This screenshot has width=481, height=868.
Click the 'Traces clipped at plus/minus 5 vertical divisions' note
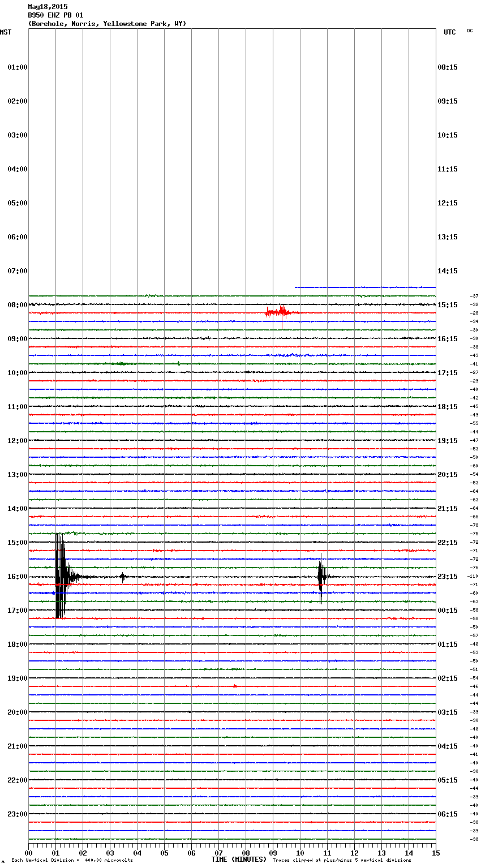pyautogui.click(x=342, y=861)
